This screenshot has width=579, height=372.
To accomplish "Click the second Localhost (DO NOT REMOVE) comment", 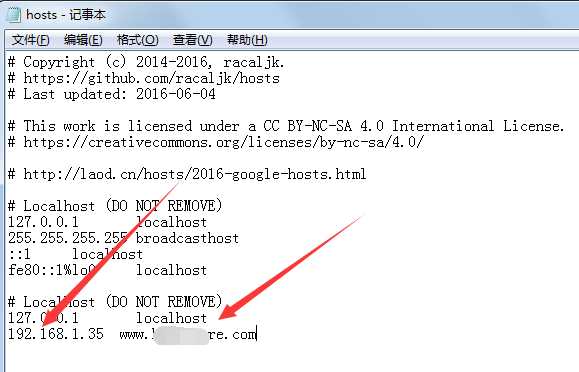I will (x=115, y=302).
